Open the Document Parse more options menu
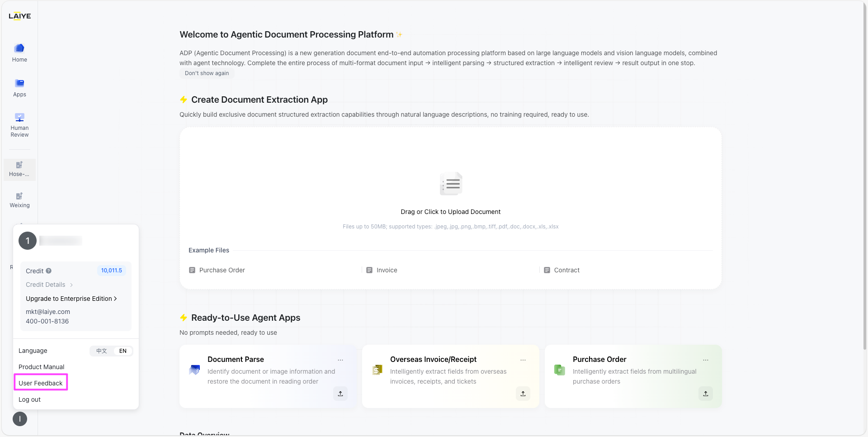The height and width of the screenshot is (437, 868). [340, 360]
